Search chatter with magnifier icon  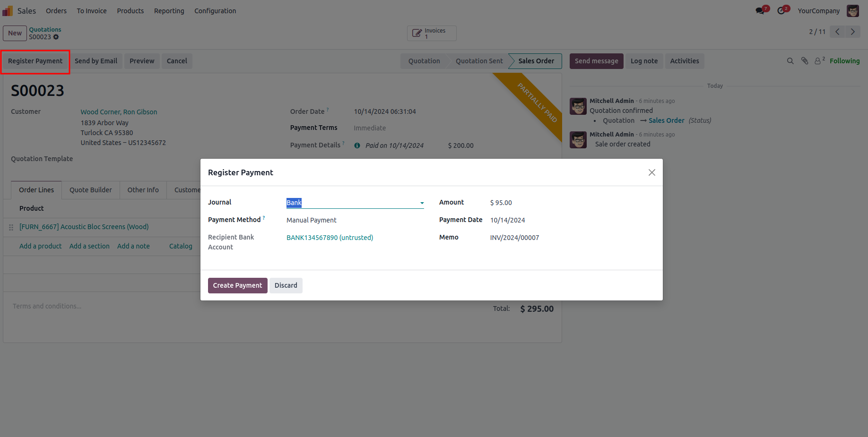pyautogui.click(x=790, y=61)
